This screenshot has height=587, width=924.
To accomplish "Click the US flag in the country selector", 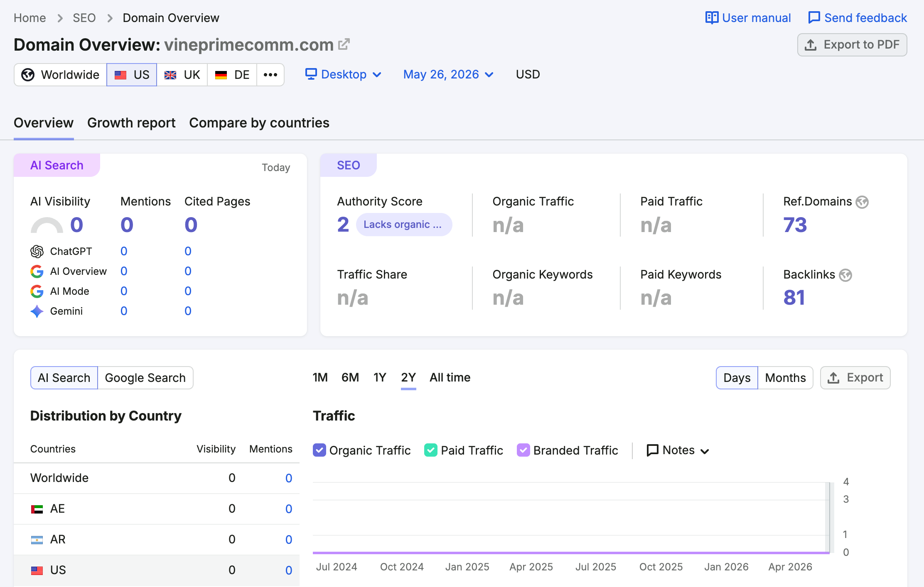I will pyautogui.click(x=120, y=75).
